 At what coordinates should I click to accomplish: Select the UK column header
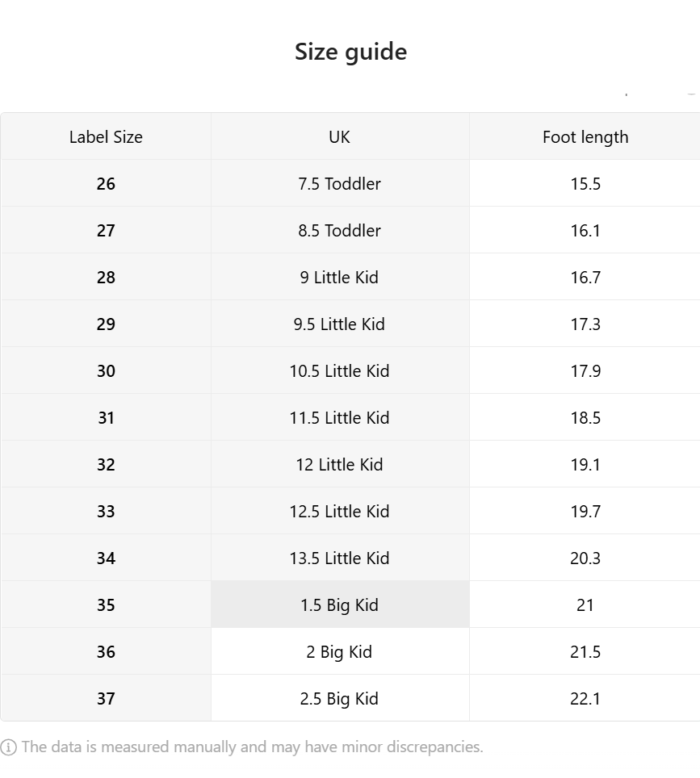click(340, 136)
